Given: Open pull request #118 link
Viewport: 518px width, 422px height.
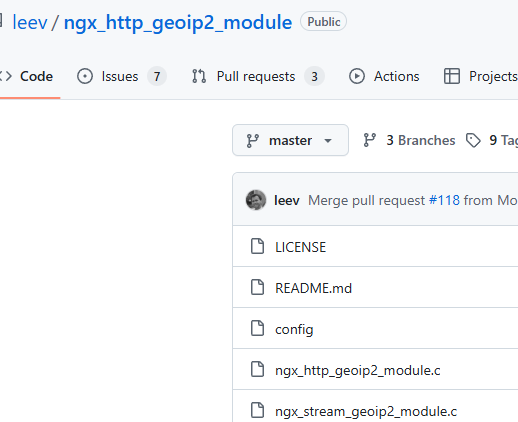Looking at the screenshot, I should (444, 200).
